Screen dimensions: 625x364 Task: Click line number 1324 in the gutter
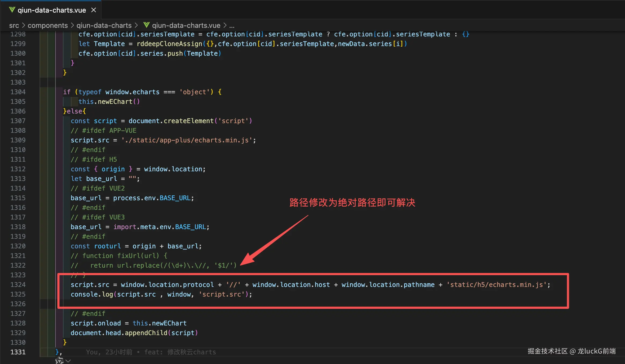click(18, 285)
